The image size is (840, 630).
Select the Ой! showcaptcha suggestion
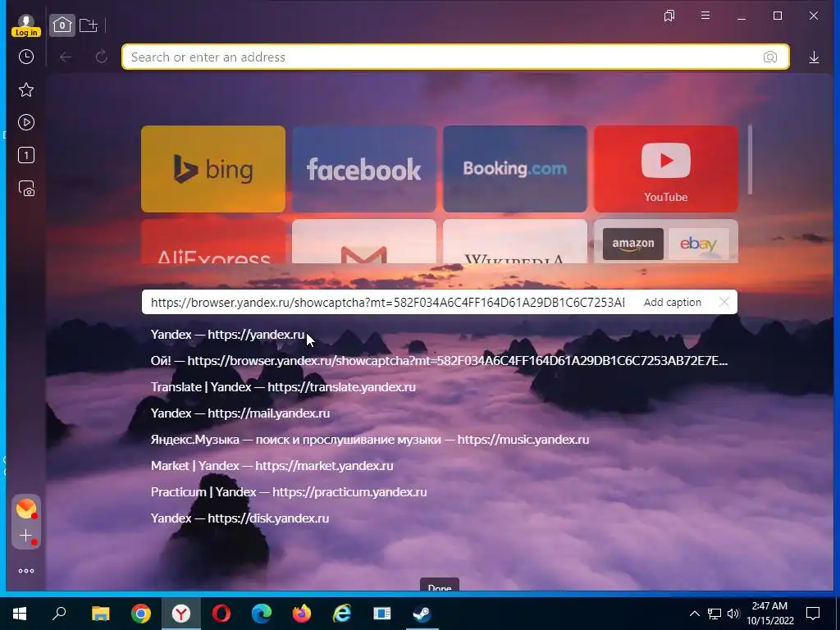(x=440, y=361)
